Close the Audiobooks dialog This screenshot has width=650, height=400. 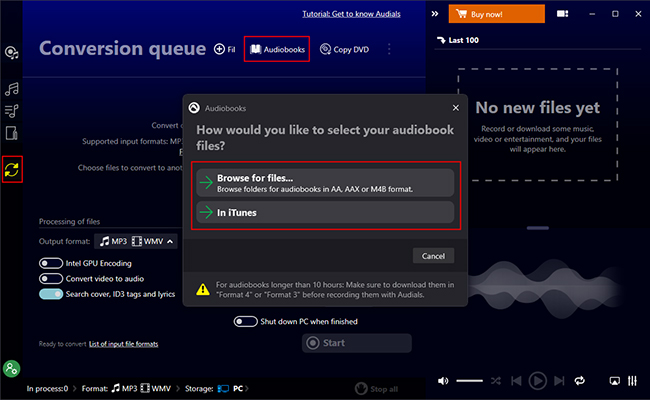[456, 108]
